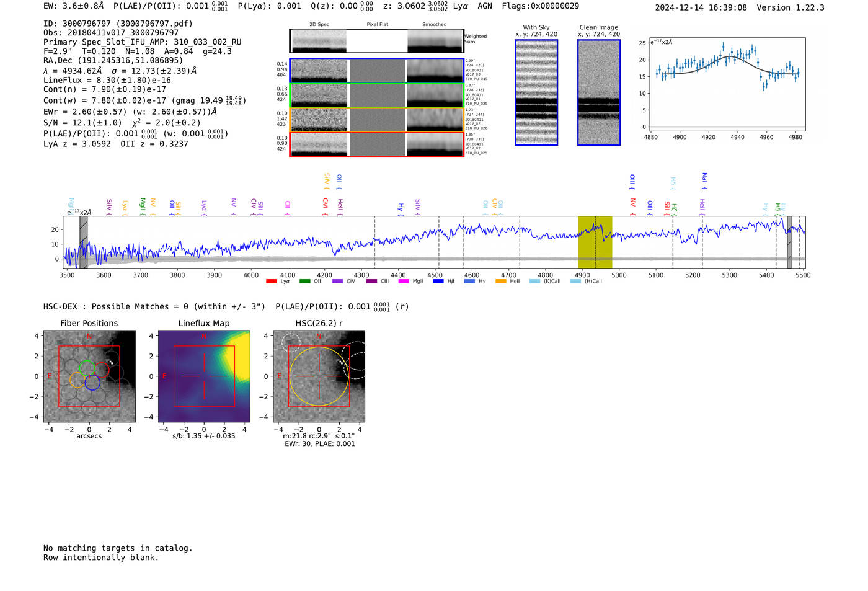
Task: Open the Clean Image thumbnail
Action: 599,92
